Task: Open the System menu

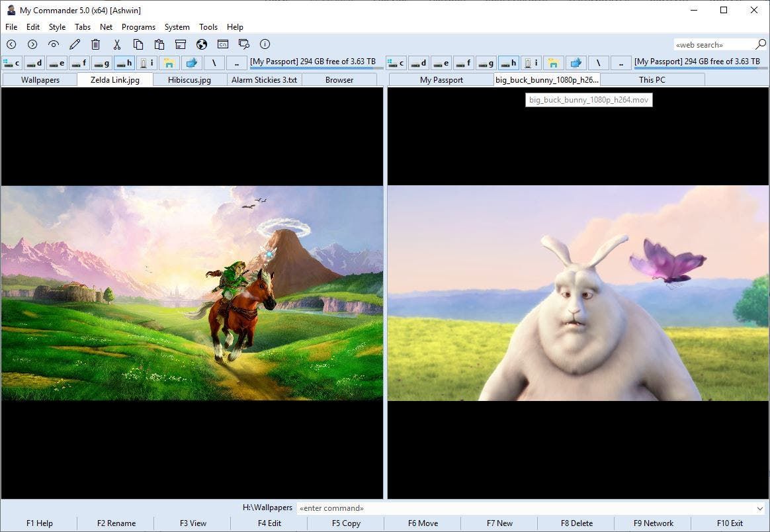Action: click(177, 27)
